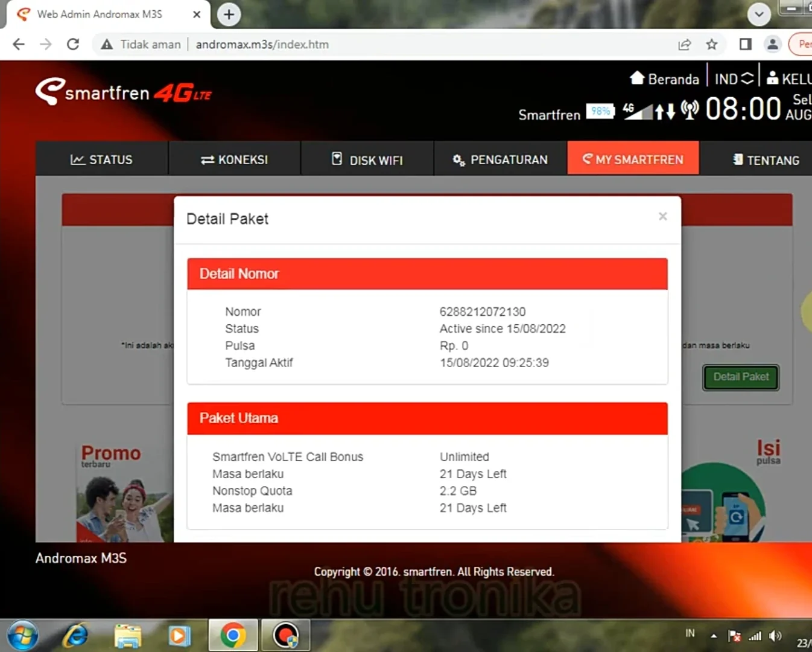Viewport: 812px width, 652px height.
Task: Click the tray network signal icon
Action: point(755,636)
